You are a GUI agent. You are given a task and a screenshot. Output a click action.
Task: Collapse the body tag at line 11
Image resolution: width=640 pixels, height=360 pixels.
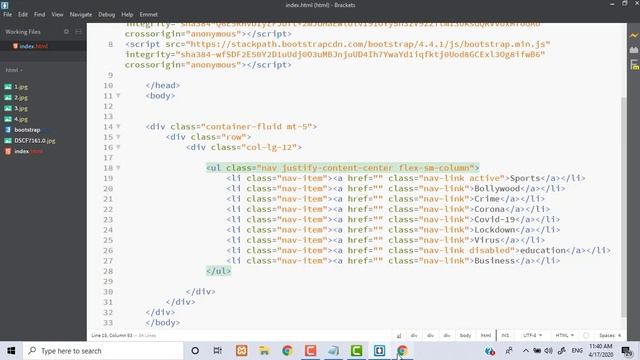(x=118, y=96)
